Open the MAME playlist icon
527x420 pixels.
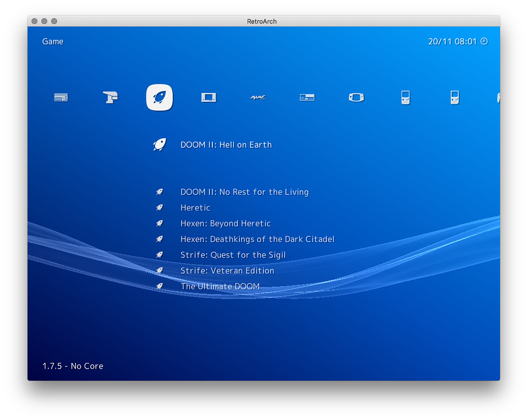pos(258,97)
